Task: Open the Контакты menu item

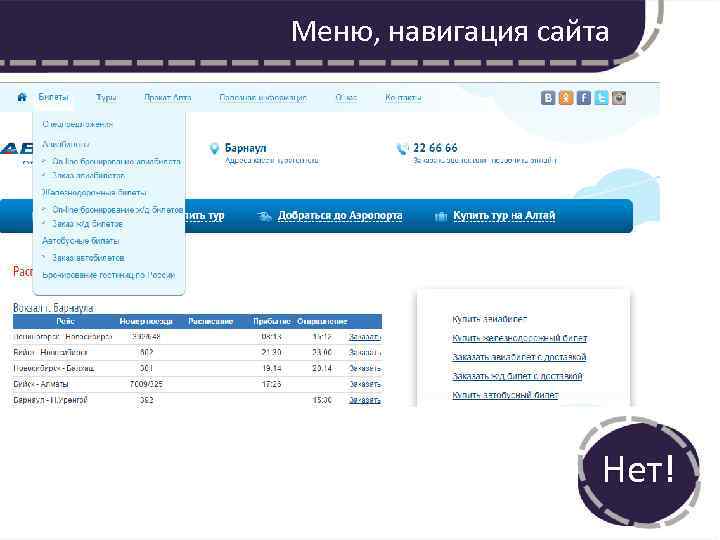Action: [x=403, y=97]
